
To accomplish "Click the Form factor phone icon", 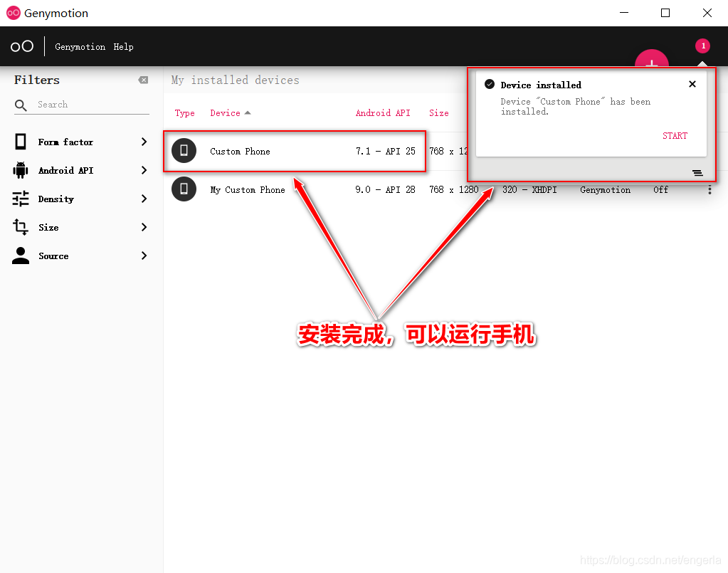I will (x=21, y=142).
